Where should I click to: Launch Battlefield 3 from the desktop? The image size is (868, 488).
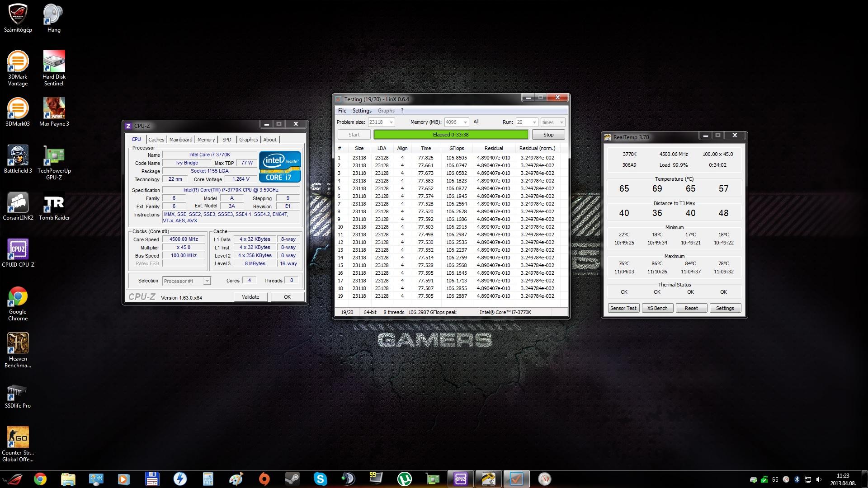click(x=18, y=159)
